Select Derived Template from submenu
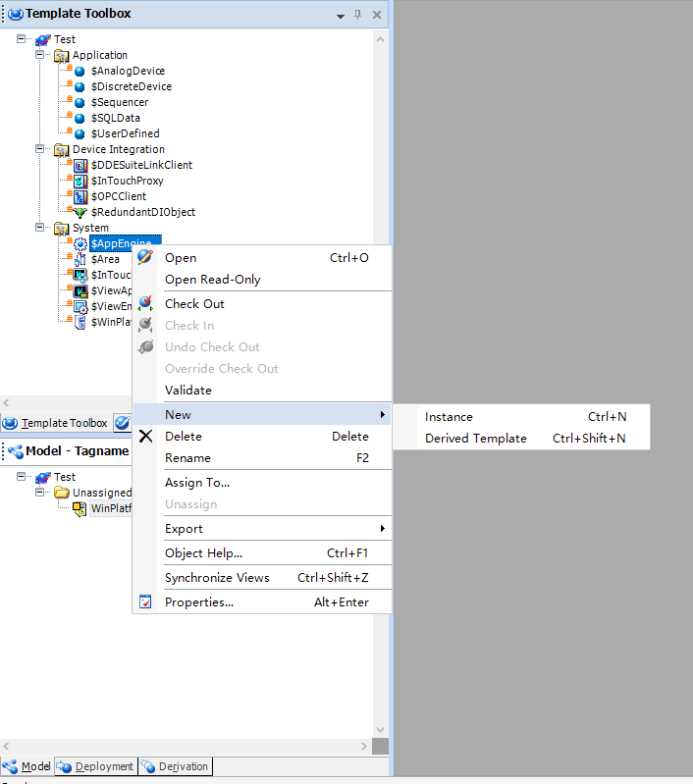This screenshot has width=693, height=784. 475,439
